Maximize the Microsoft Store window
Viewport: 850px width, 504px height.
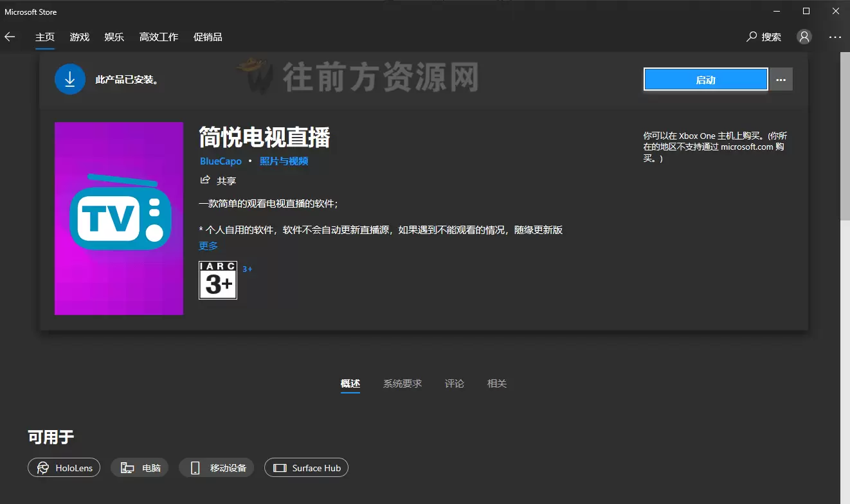806,11
